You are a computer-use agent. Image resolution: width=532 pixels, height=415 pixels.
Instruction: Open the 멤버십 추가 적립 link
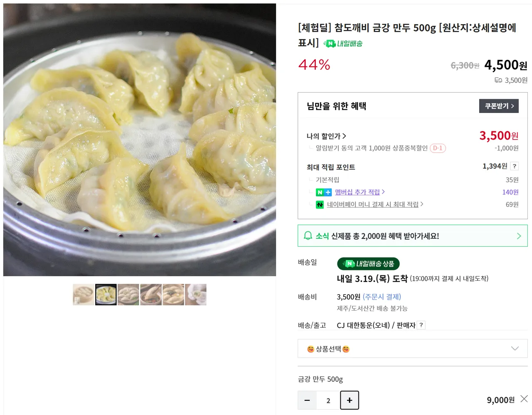tap(360, 192)
